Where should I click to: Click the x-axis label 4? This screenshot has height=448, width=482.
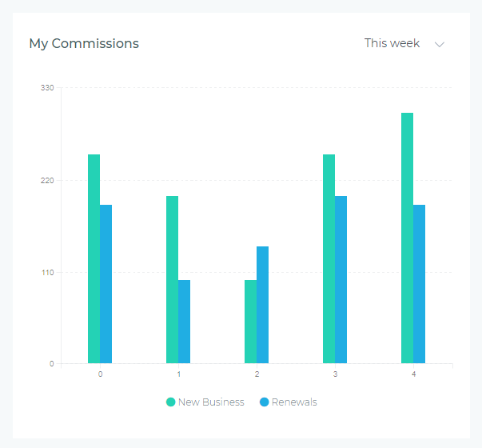tap(413, 374)
